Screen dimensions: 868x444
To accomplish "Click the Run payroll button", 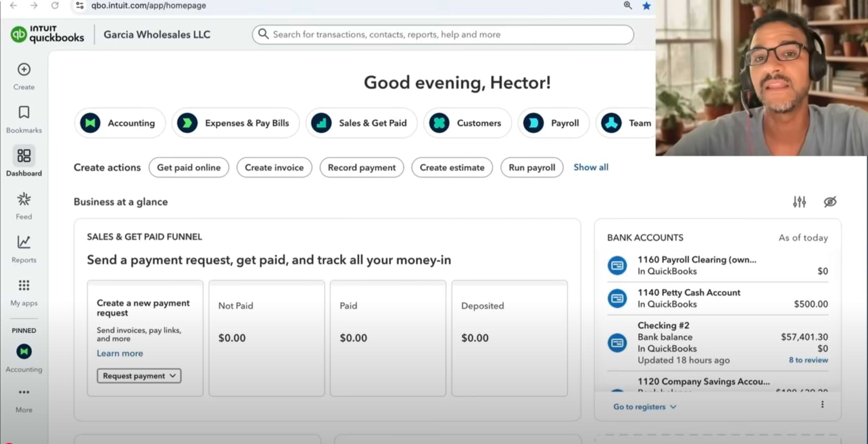I will pyautogui.click(x=532, y=168).
